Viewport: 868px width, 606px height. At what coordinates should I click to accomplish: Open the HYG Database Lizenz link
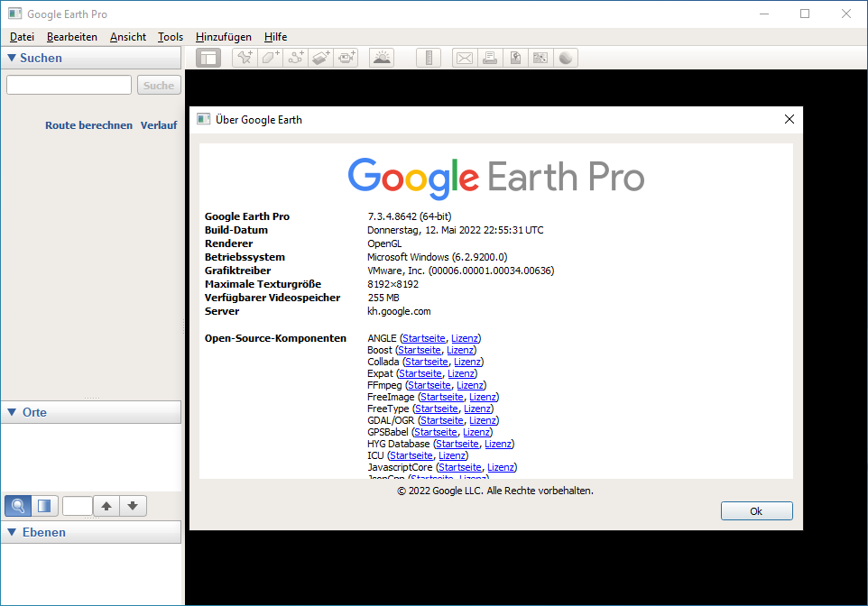pyautogui.click(x=498, y=444)
